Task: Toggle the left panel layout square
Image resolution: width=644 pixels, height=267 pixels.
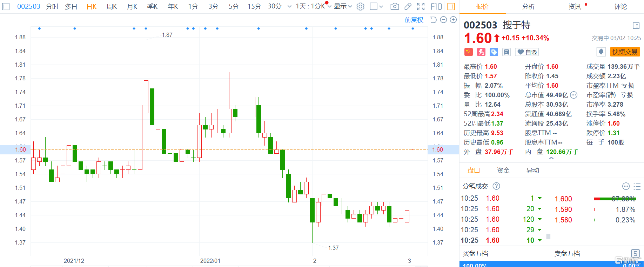Action: click(6, 7)
